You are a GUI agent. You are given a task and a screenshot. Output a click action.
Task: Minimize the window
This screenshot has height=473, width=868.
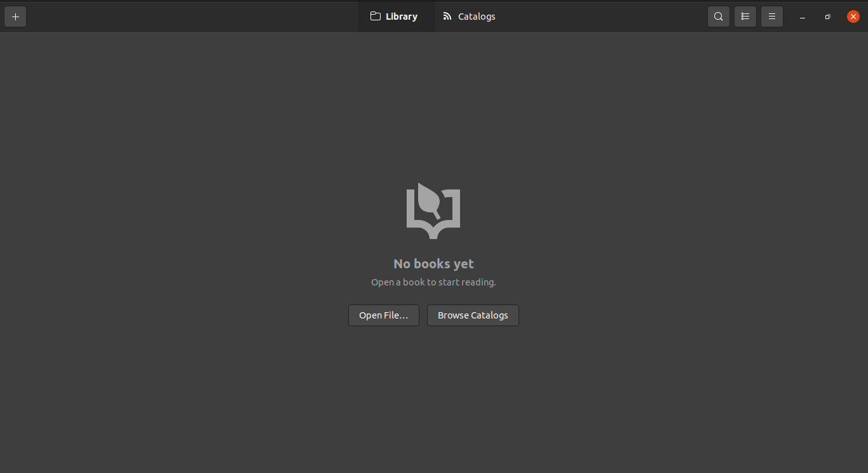[803, 17]
